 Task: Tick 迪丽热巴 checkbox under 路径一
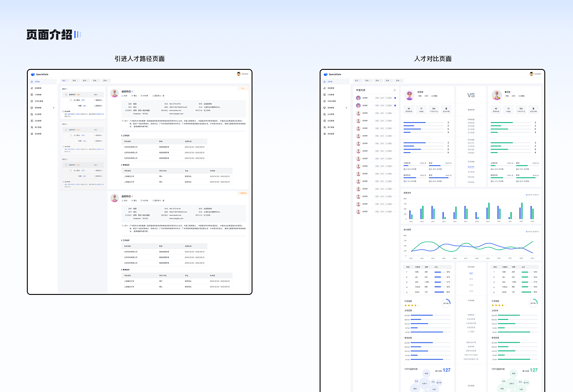(x=66, y=94)
